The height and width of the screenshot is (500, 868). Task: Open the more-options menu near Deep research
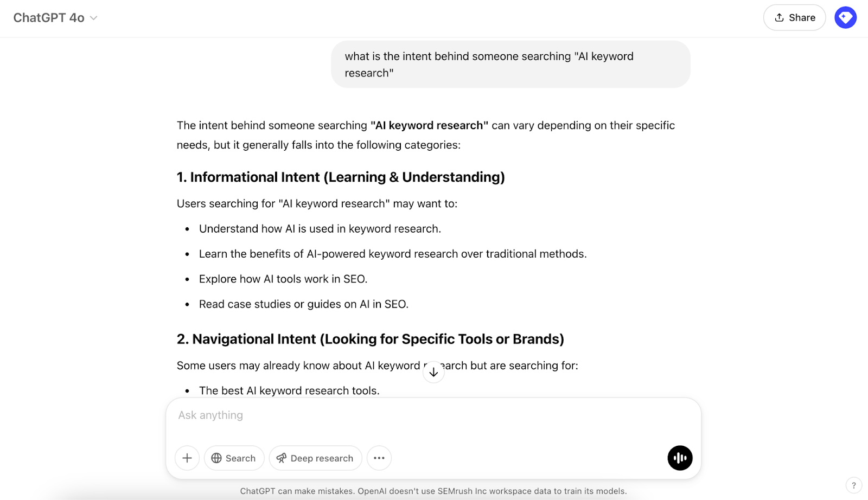[x=379, y=458]
